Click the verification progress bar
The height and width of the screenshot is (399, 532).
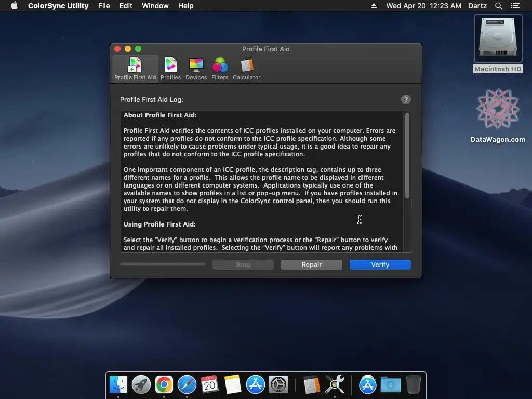tap(163, 264)
